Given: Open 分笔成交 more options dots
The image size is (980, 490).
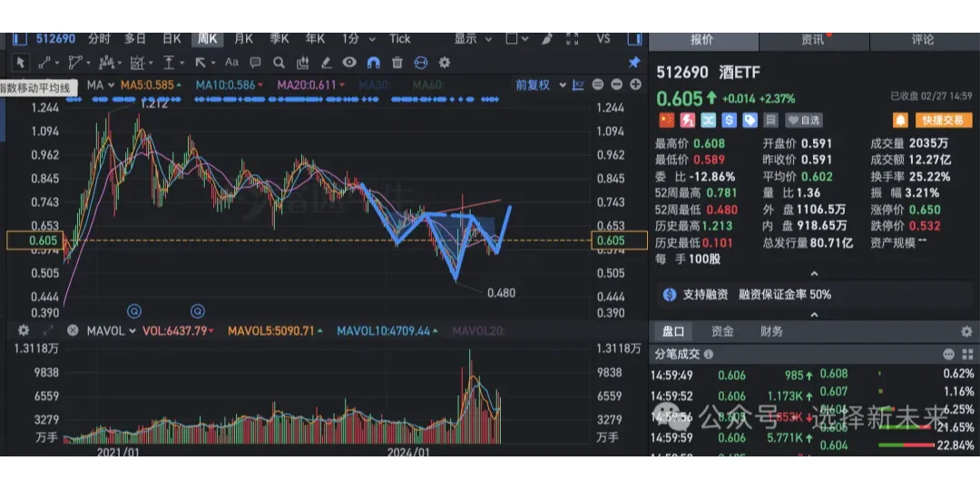Looking at the screenshot, I should click(949, 355).
